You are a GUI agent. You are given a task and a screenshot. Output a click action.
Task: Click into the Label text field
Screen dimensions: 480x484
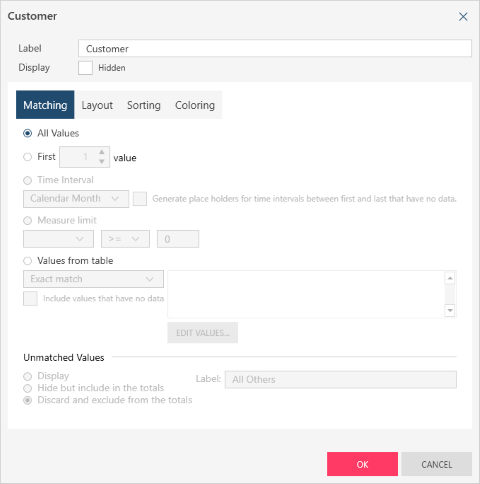pyautogui.click(x=275, y=48)
